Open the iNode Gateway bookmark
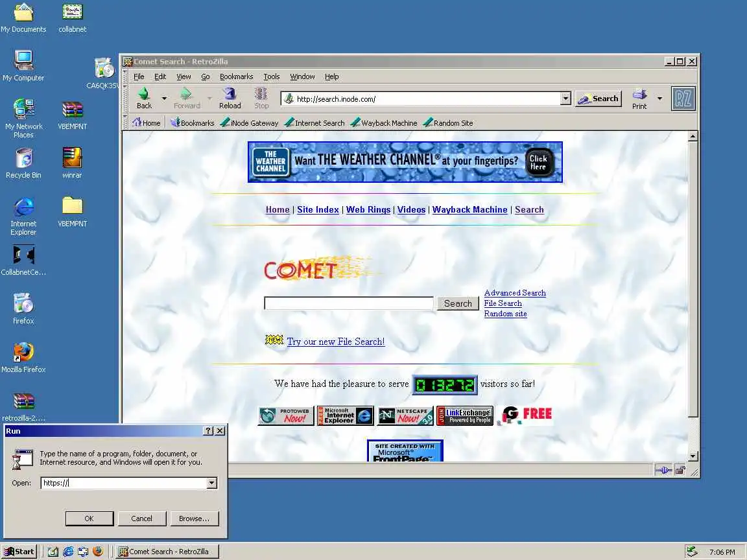The height and width of the screenshot is (560, 747). click(x=249, y=123)
